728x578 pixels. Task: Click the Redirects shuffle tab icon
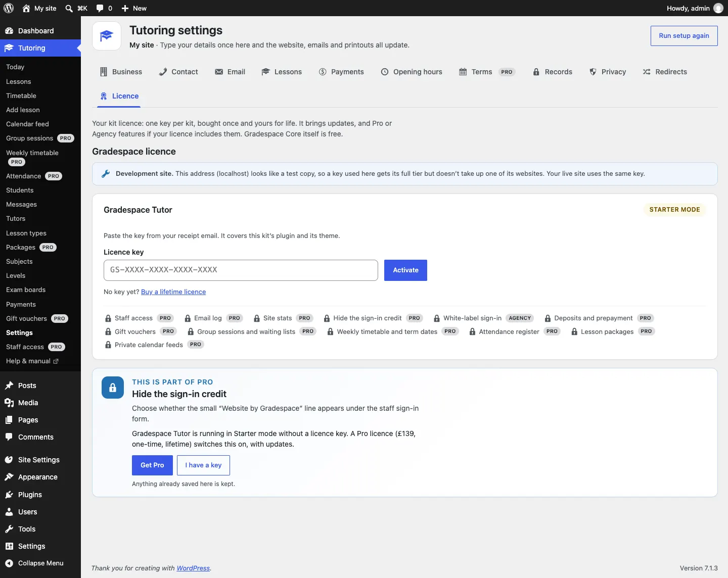pyautogui.click(x=647, y=72)
